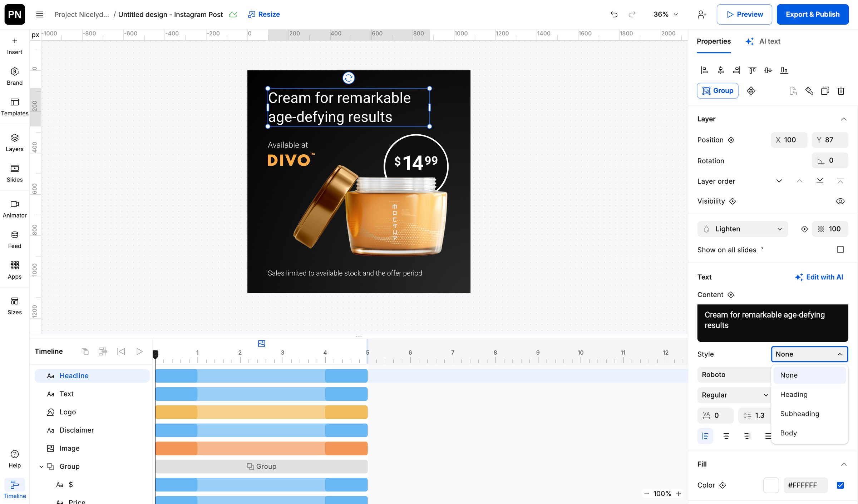
Task: Open the Apps panel
Action: coord(15,271)
